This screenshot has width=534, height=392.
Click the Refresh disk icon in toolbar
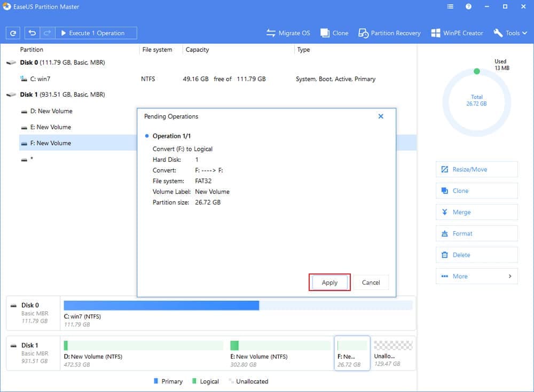pyautogui.click(x=13, y=33)
